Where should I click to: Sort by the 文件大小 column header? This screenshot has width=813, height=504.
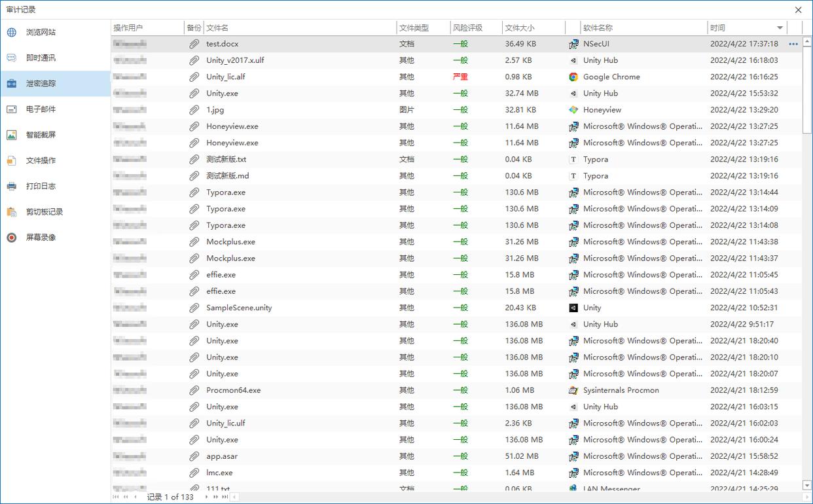click(x=520, y=28)
